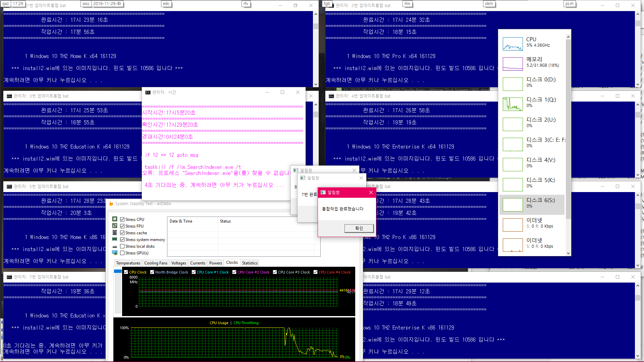644x362 pixels.
Task: Scroll down the resource monitor panel
Action: coord(568,252)
